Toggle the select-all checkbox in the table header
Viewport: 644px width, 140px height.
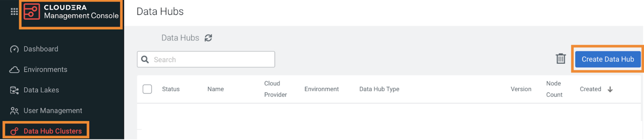pyautogui.click(x=148, y=89)
